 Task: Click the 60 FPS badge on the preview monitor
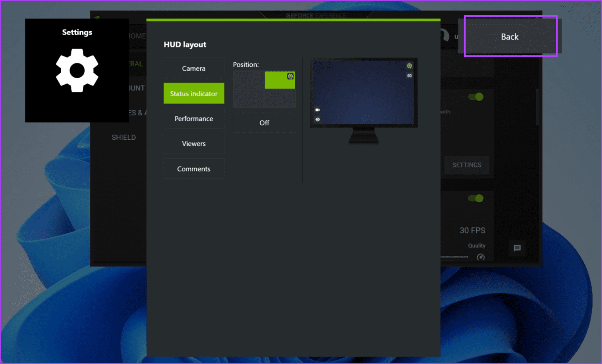409,76
